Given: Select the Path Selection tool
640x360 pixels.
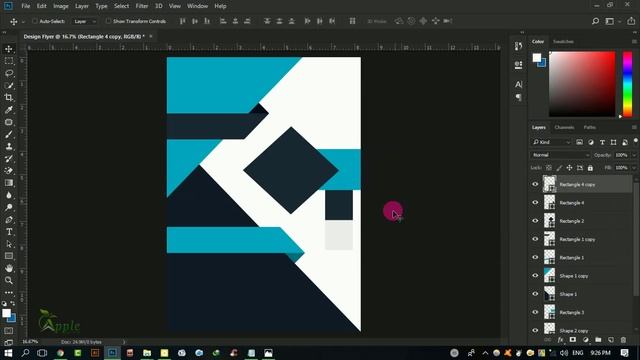Looking at the screenshot, I should point(9,244).
